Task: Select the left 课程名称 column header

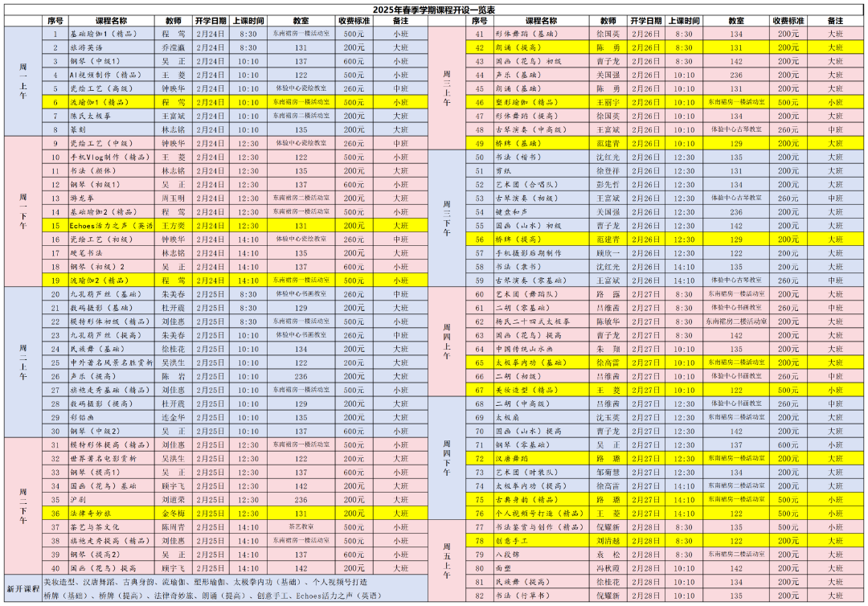Action: [111, 20]
